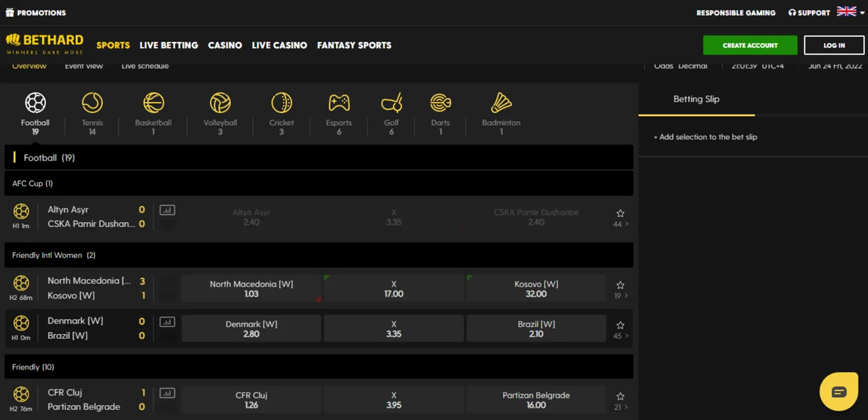Switch to the Event view tab
This screenshot has height=420, width=868.
point(84,66)
